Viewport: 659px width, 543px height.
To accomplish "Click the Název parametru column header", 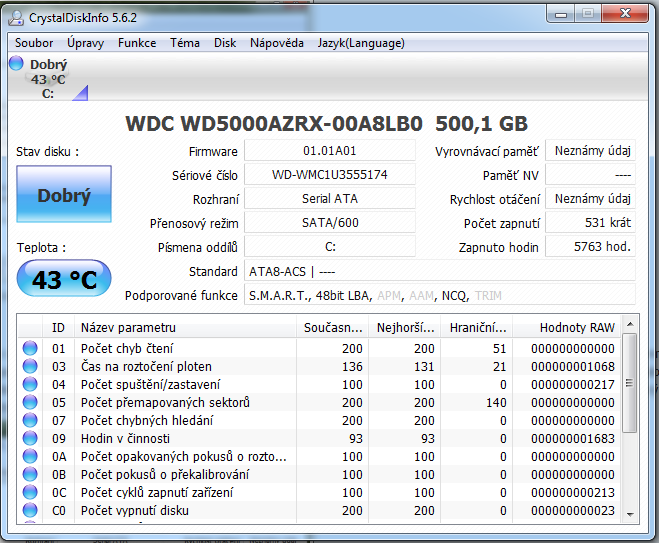I will pyautogui.click(x=185, y=327).
